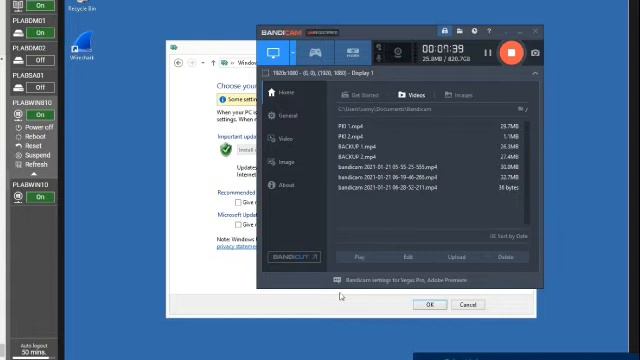
Task: Open recent locations dropdown in Windows Update window
Action: point(203,63)
